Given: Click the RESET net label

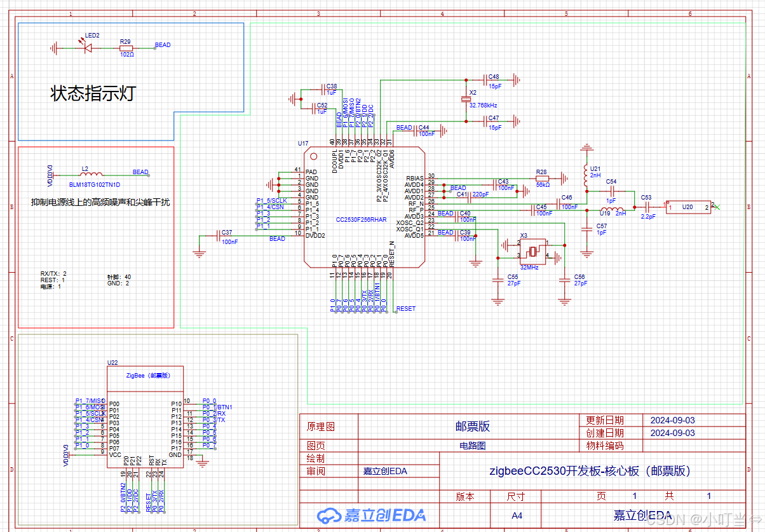Looking at the screenshot, I should point(406,309).
